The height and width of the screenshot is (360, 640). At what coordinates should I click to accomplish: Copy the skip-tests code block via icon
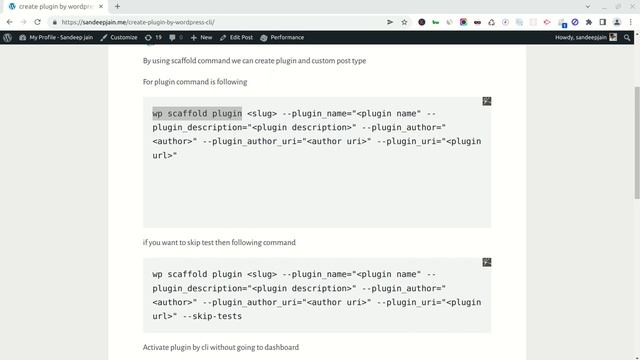tap(487, 262)
